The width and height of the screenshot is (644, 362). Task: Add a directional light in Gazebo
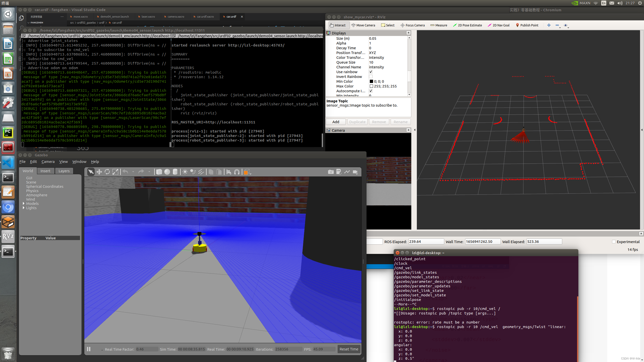(201, 172)
